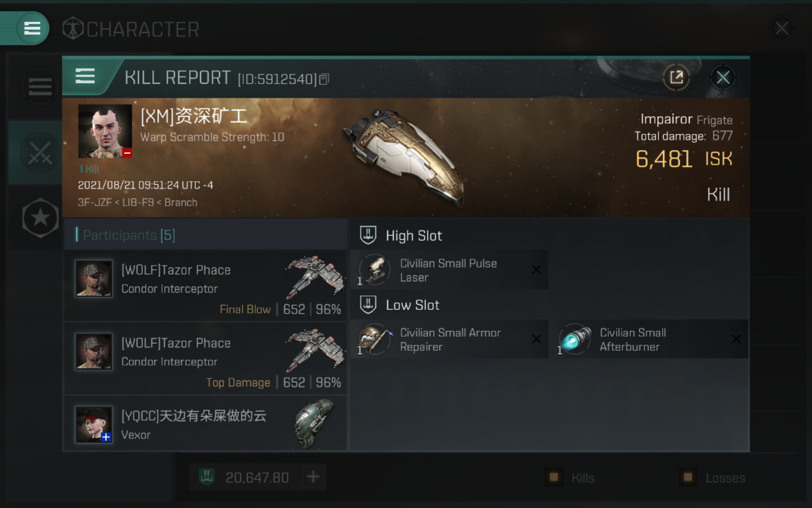Add ISK with the plus button
The image size is (812, 508).
pos(313,477)
